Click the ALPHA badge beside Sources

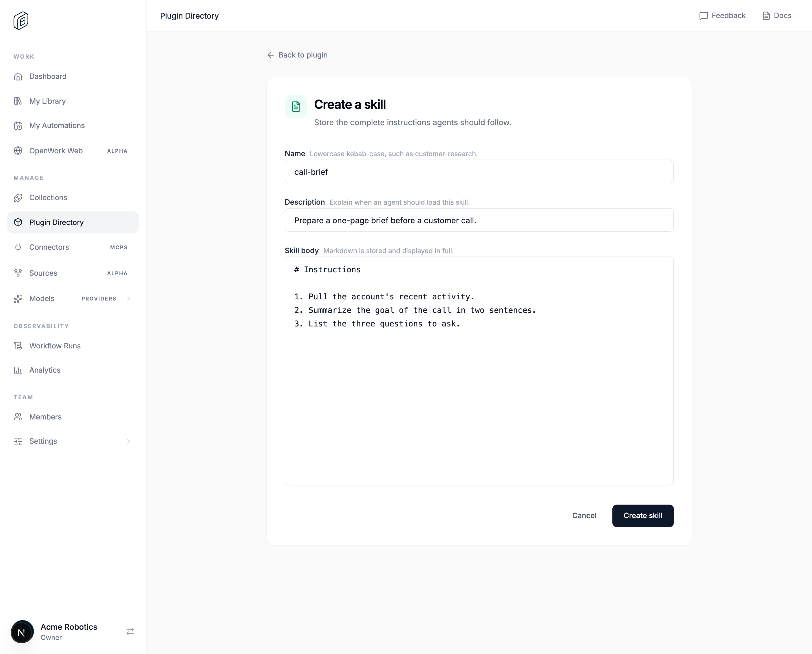(117, 273)
